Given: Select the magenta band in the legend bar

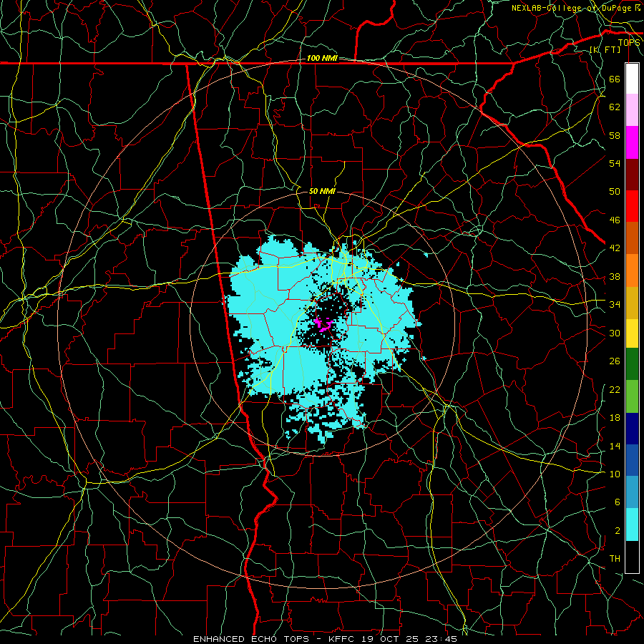Looking at the screenshot, I should [x=632, y=142].
